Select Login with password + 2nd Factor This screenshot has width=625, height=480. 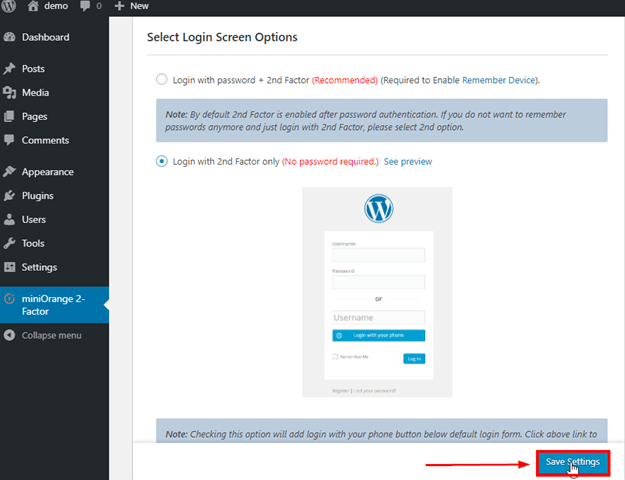click(x=162, y=79)
